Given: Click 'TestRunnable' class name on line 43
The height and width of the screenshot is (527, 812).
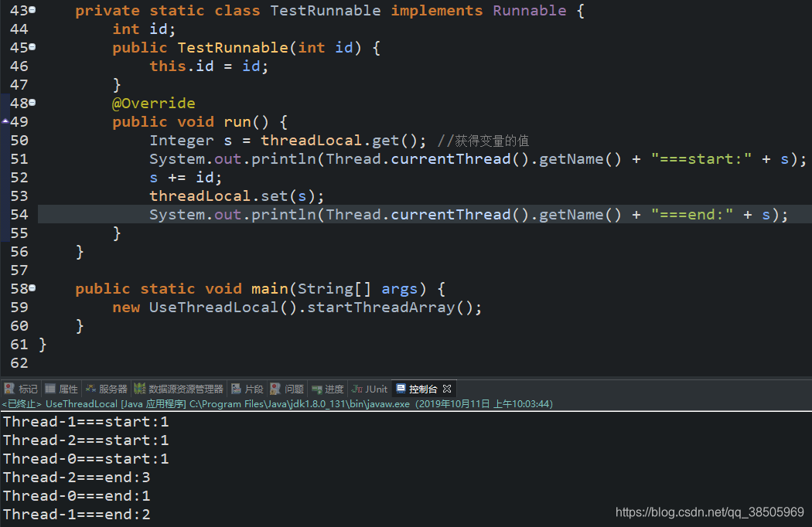Looking at the screenshot, I should tap(326, 10).
